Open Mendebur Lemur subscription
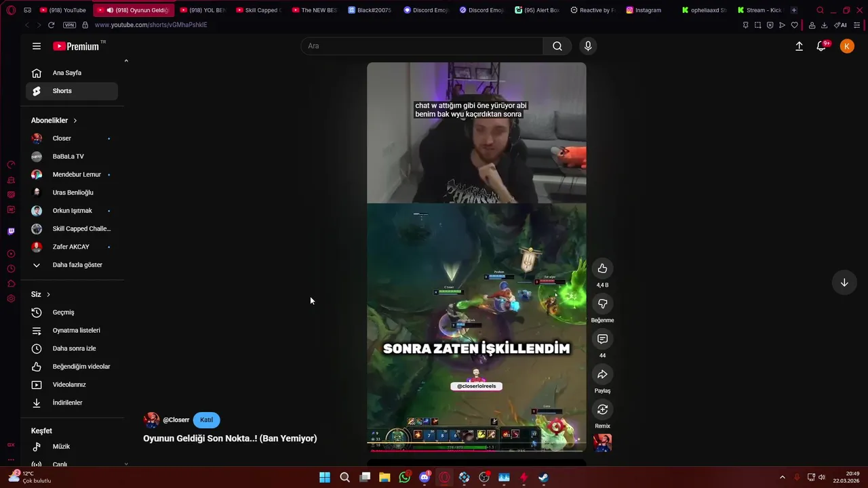The width and height of the screenshot is (868, 488). 72,175
